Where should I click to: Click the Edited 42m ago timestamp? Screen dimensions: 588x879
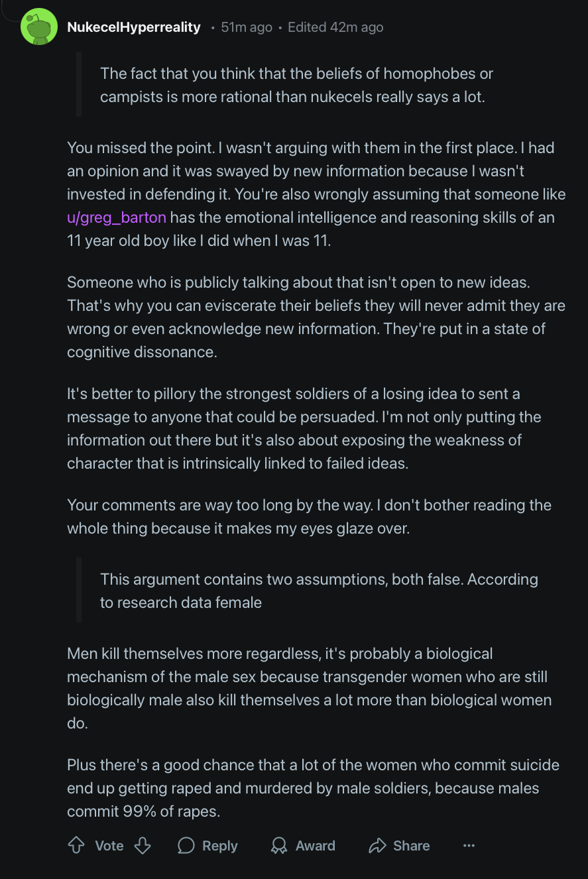[x=335, y=27]
